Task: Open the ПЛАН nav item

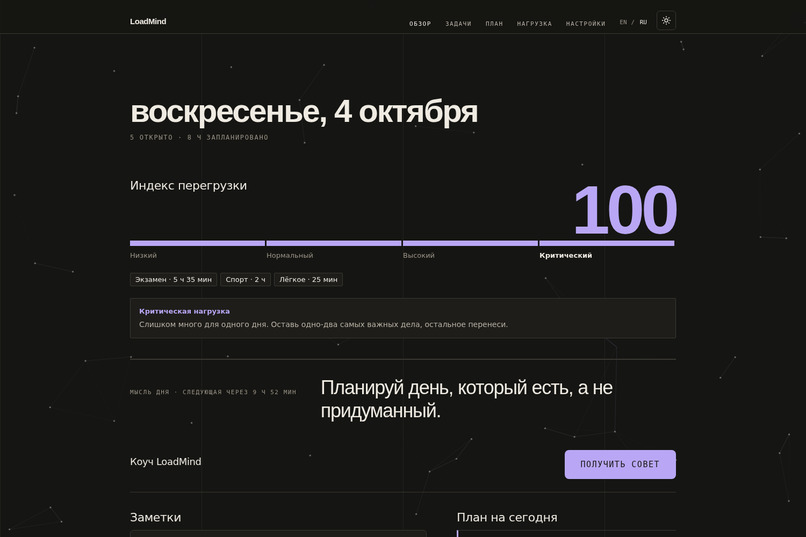Action: (x=494, y=24)
